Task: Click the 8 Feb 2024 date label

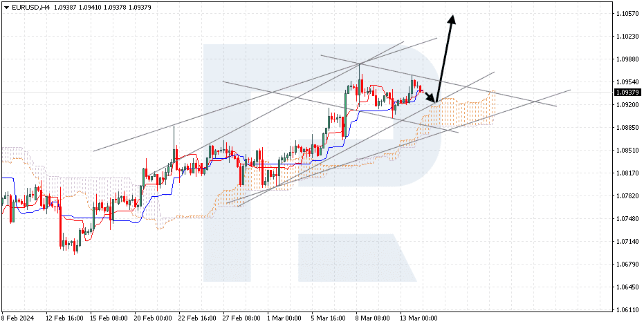Action: click(x=18, y=318)
